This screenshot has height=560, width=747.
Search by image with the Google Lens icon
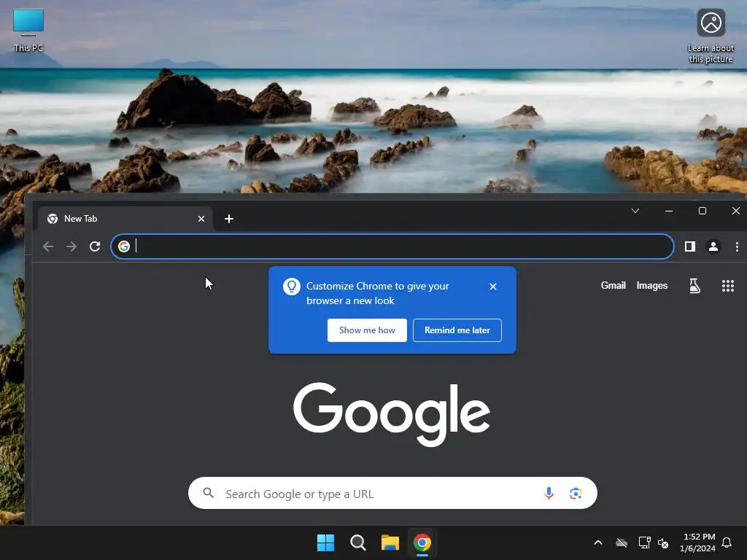576,494
